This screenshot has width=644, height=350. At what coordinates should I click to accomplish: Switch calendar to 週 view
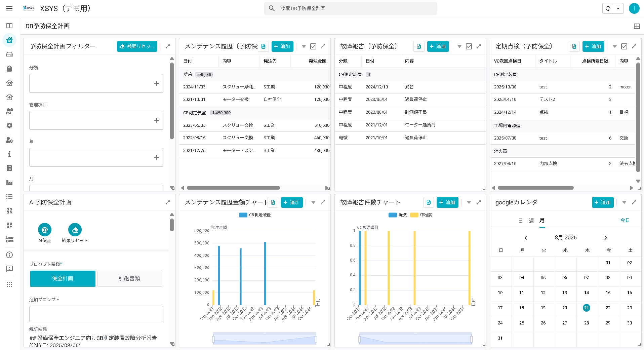pos(531,221)
